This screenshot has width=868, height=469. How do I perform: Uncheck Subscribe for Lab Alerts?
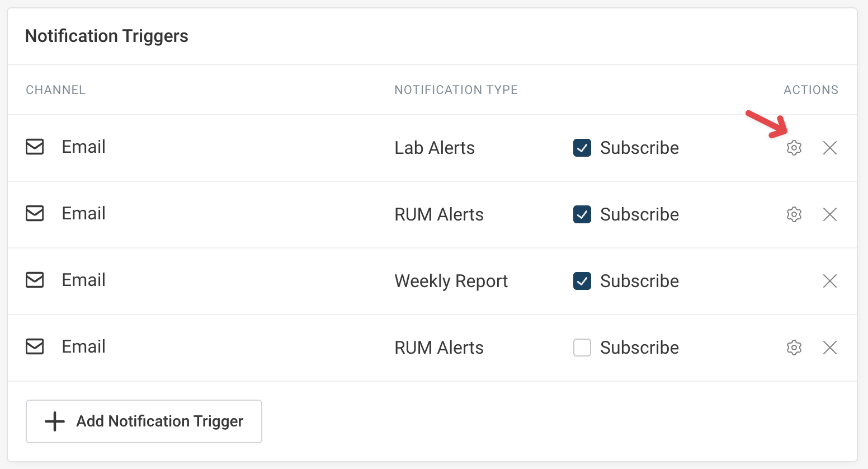(x=582, y=148)
